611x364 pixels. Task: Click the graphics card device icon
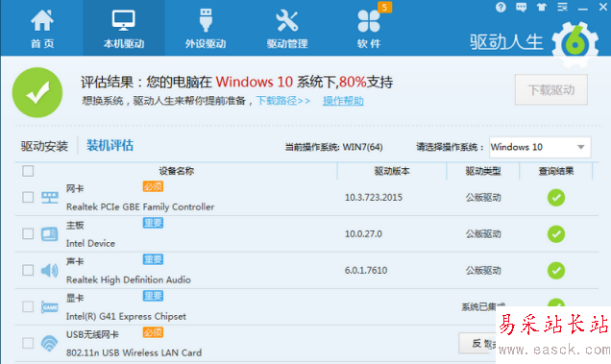pyautogui.click(x=50, y=307)
